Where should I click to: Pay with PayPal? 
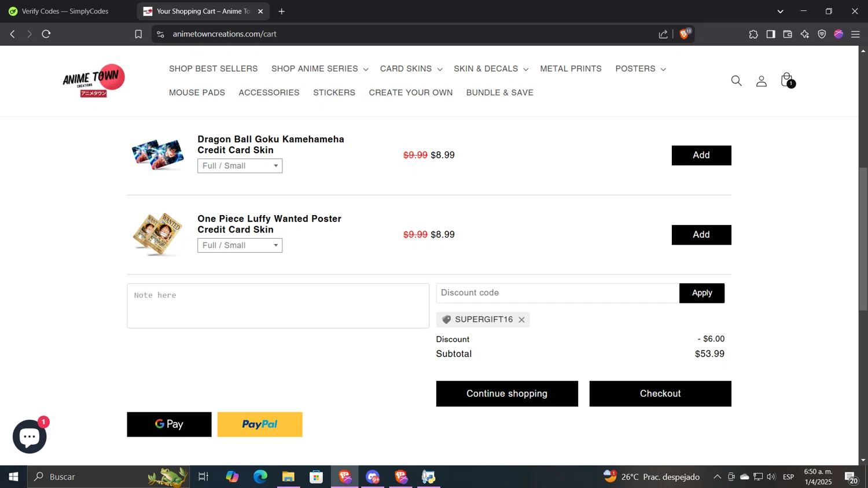(x=260, y=424)
